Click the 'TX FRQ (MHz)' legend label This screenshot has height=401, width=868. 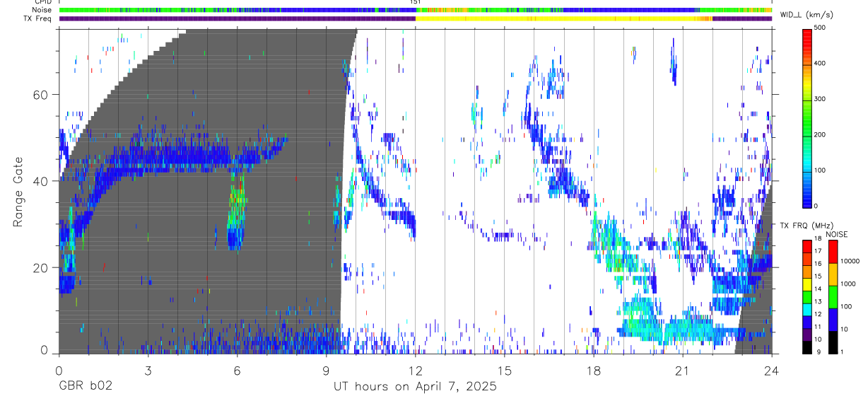pyautogui.click(x=806, y=226)
